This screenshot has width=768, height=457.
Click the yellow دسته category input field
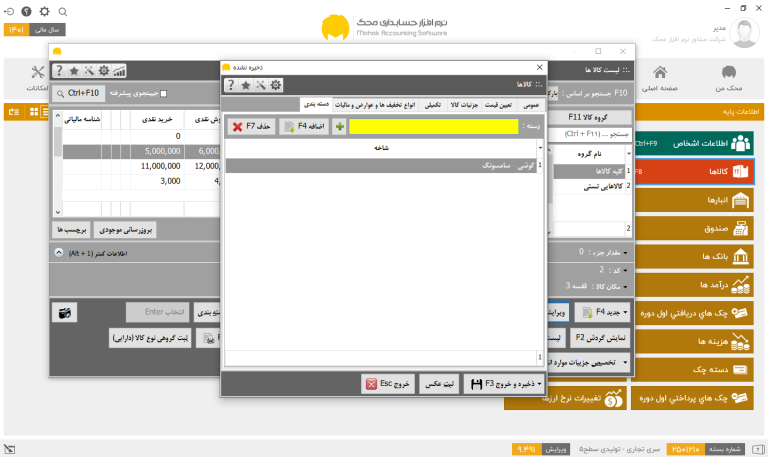(x=433, y=126)
